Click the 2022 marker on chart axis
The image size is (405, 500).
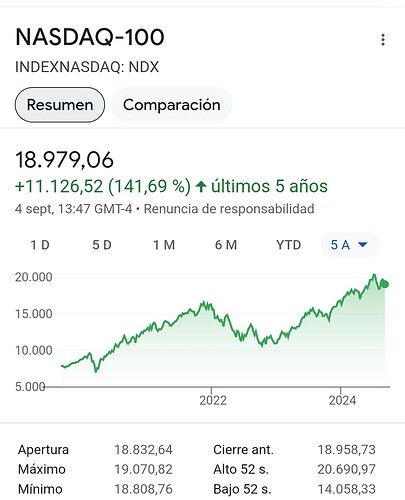(x=213, y=400)
